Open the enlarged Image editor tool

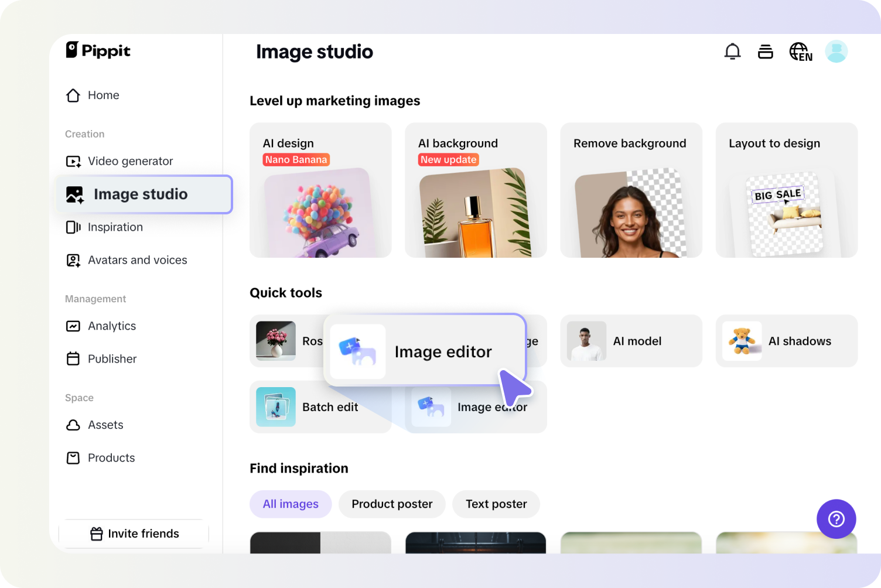pyautogui.click(x=425, y=350)
